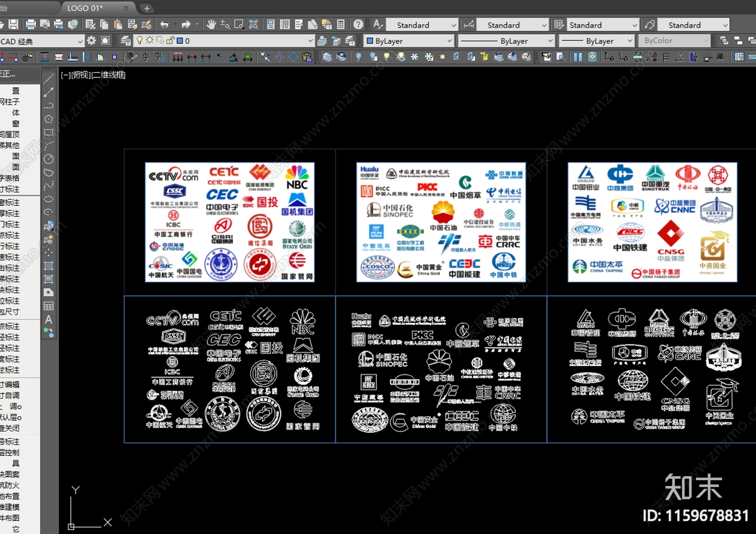The height and width of the screenshot is (534, 756).
Task: Open the QuickCalc calculator icon
Action: (341, 25)
